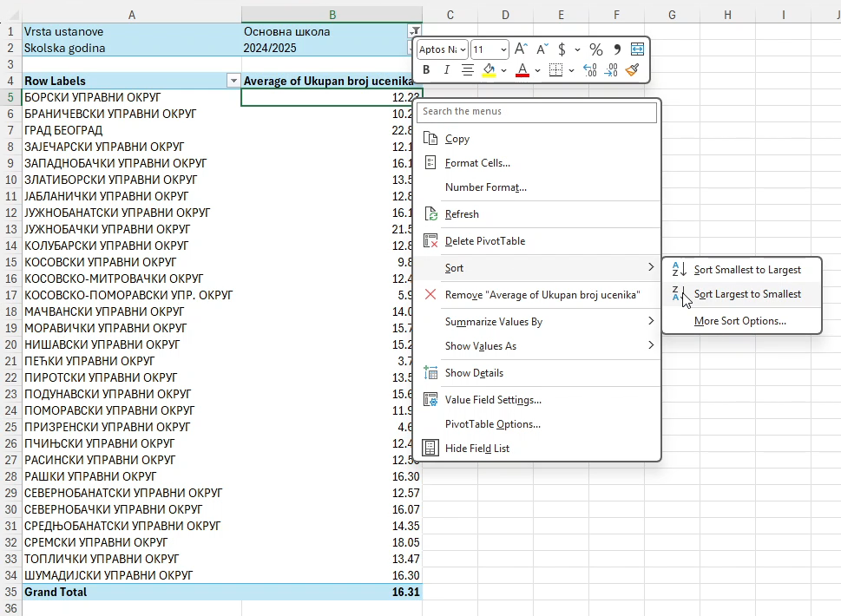Apply accounting number format ($)

tap(562, 49)
